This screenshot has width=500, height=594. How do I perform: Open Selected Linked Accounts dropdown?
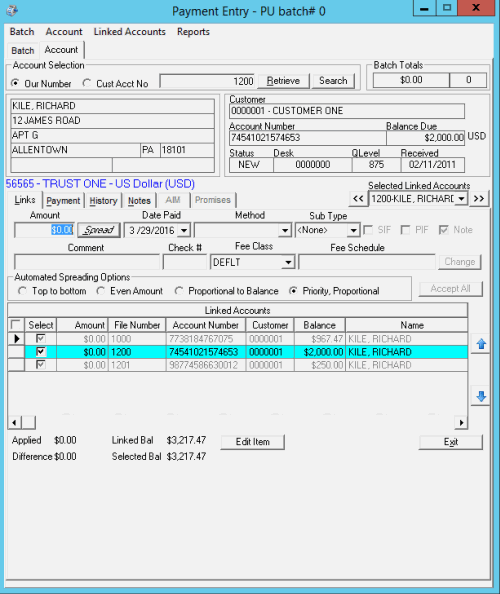(461, 199)
